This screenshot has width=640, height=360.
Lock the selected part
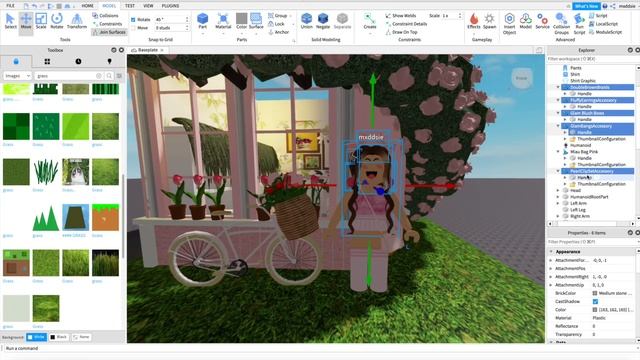click(x=277, y=24)
